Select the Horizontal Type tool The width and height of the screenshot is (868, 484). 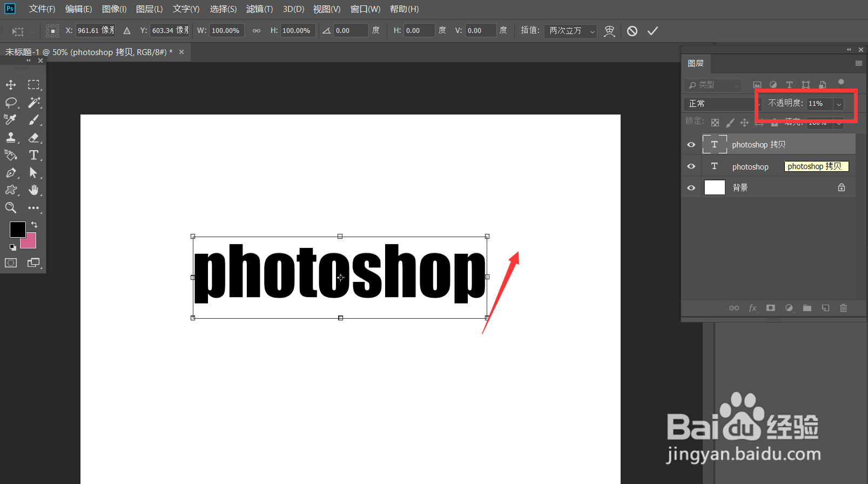34,155
